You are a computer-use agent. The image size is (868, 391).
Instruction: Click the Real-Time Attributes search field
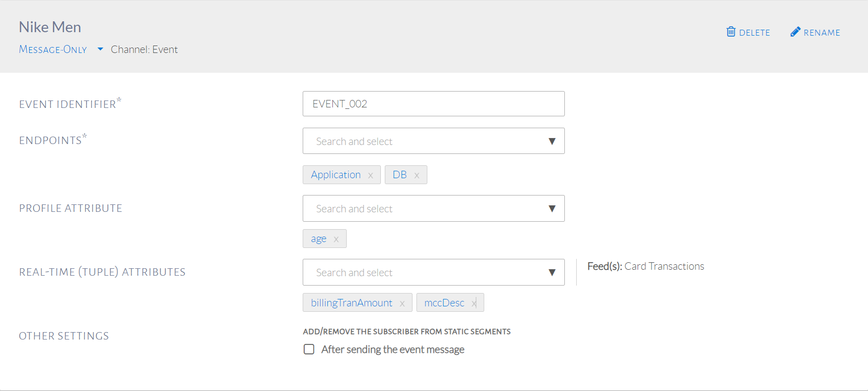pyautogui.click(x=420, y=273)
